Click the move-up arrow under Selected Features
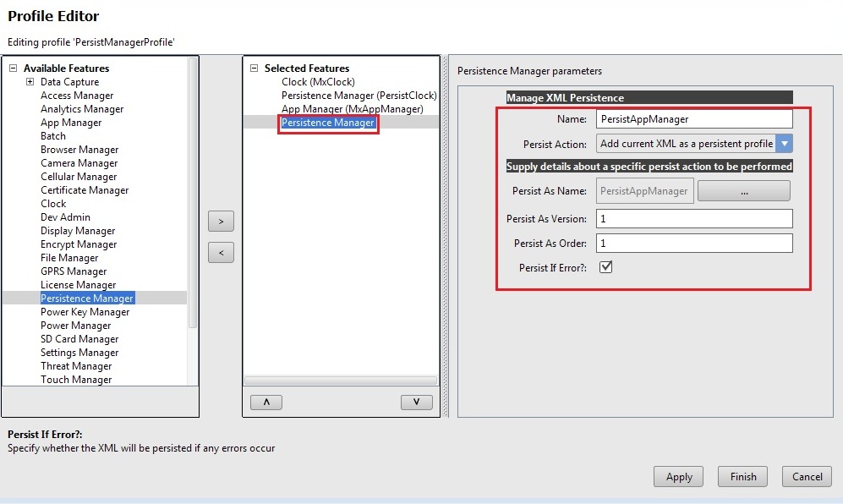 pos(266,403)
